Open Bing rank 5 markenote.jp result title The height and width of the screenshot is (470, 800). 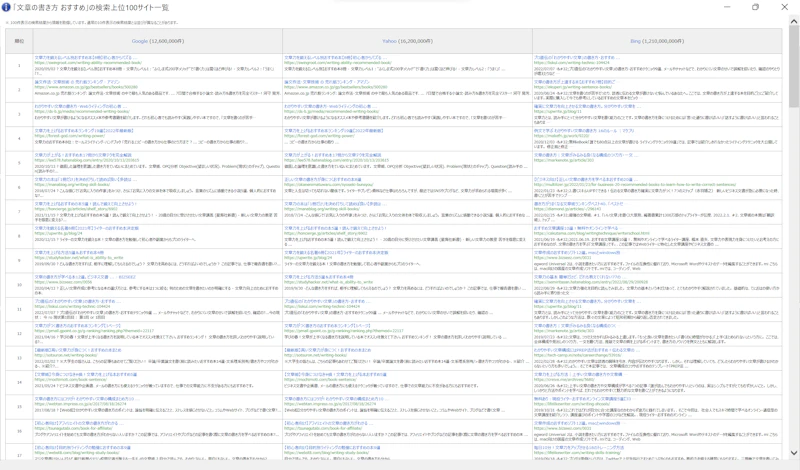tap(585, 155)
